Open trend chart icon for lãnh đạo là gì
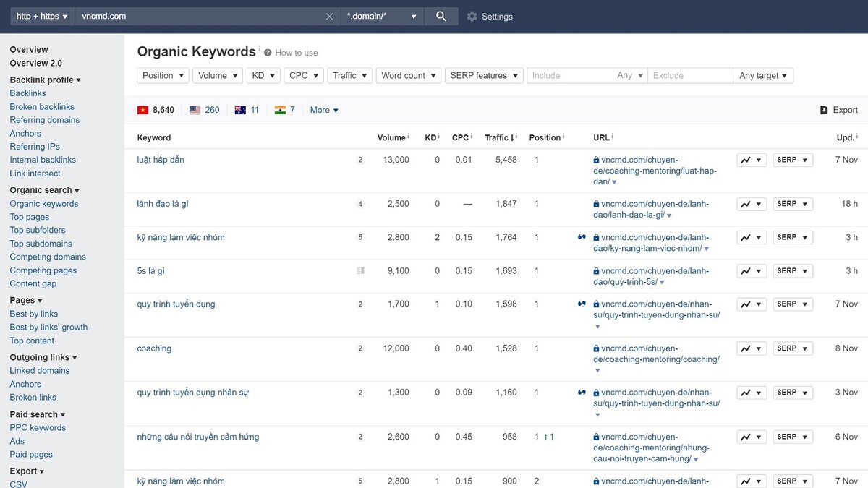This screenshot has width=868, height=488. (x=752, y=204)
